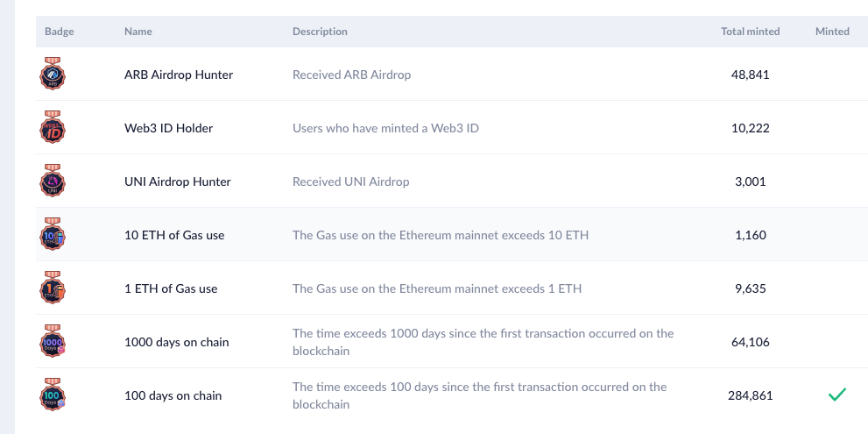This screenshot has height=434, width=868.
Task: Select the 100 days on chain badge icon
Action: (x=53, y=395)
